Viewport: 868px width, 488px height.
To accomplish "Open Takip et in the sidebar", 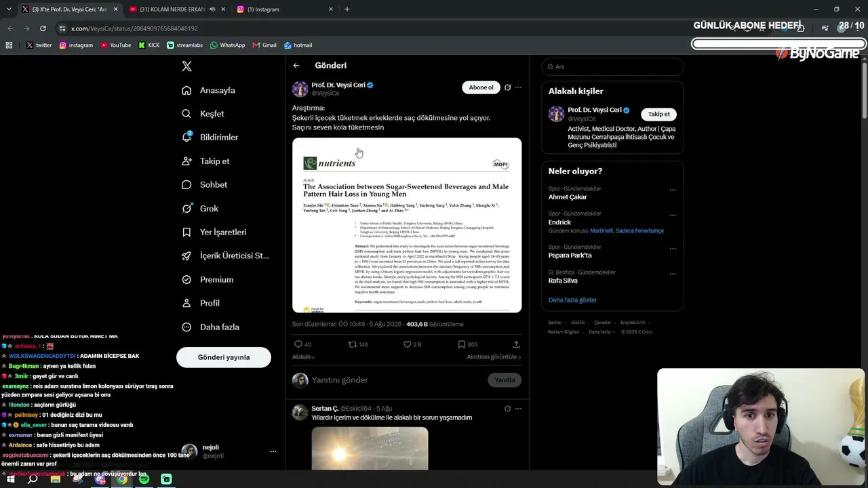I will click(x=205, y=161).
